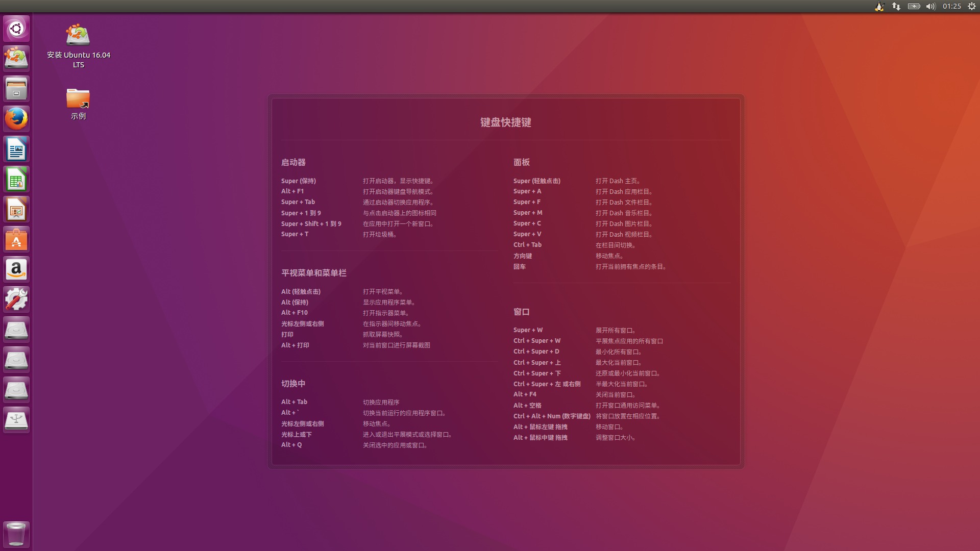The image size is (980, 551).
Task: Click the 关闭当前窗口。 description
Action: [x=616, y=395]
